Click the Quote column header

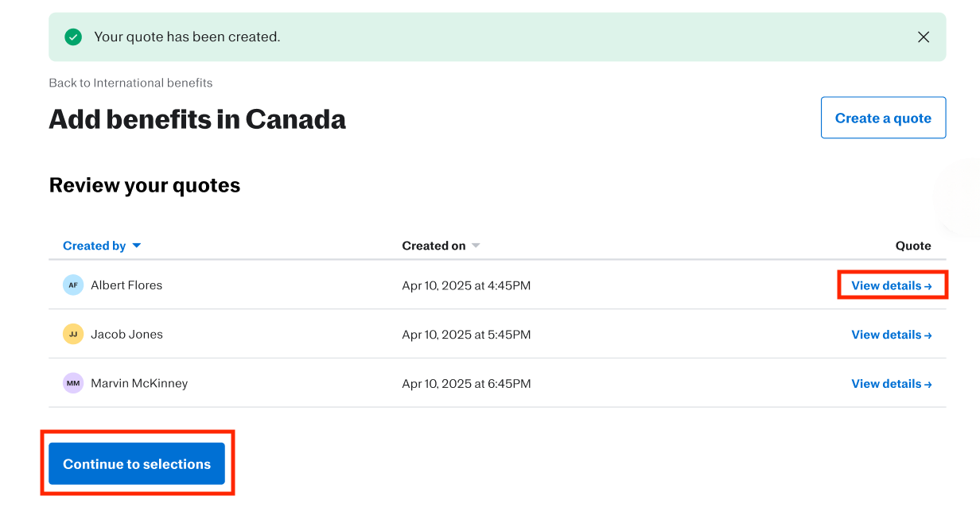coord(913,246)
